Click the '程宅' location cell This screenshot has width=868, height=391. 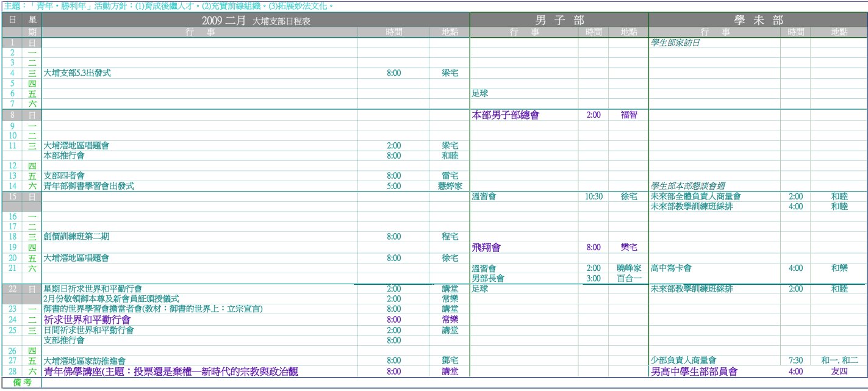[x=450, y=237]
